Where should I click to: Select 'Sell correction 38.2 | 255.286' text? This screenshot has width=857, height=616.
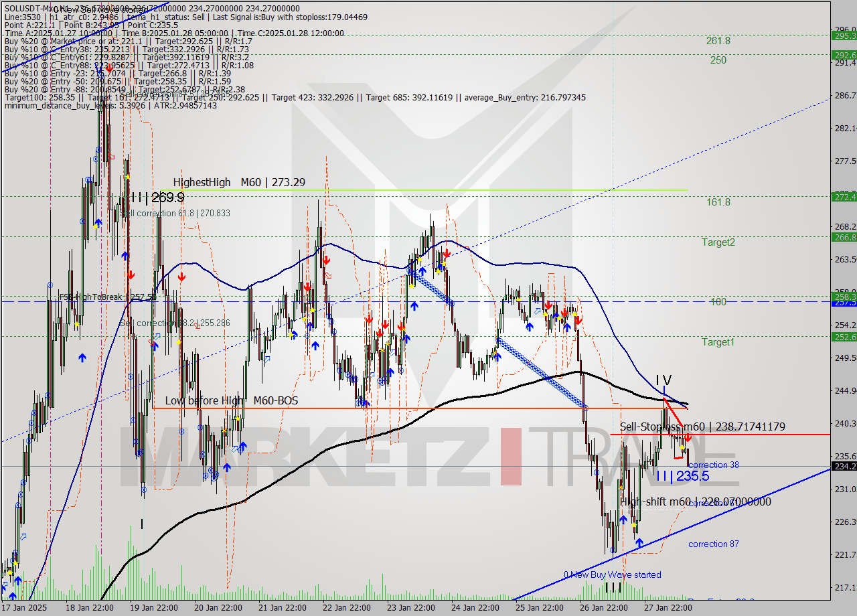(174, 323)
